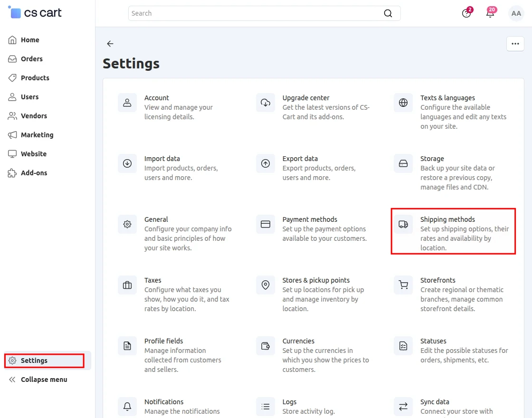Click the Notifications bell tile icon
Screen dimensions: 532x418
127,407
